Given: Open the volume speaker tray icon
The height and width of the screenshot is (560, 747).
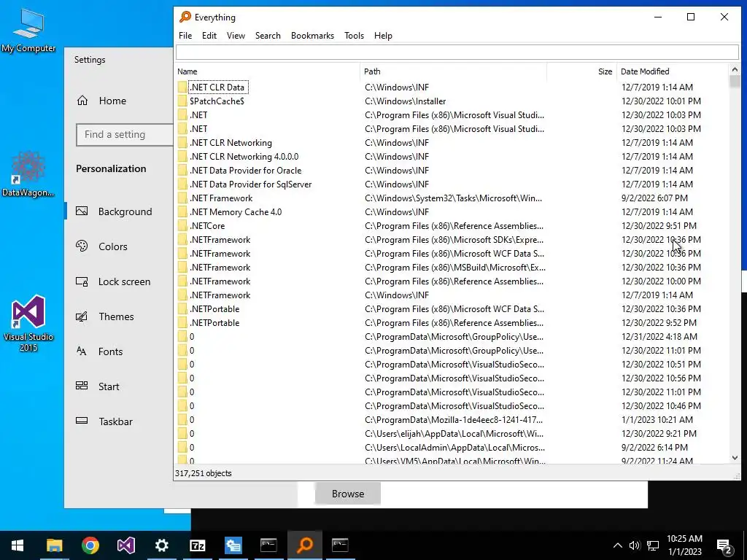Looking at the screenshot, I should [x=634, y=545].
